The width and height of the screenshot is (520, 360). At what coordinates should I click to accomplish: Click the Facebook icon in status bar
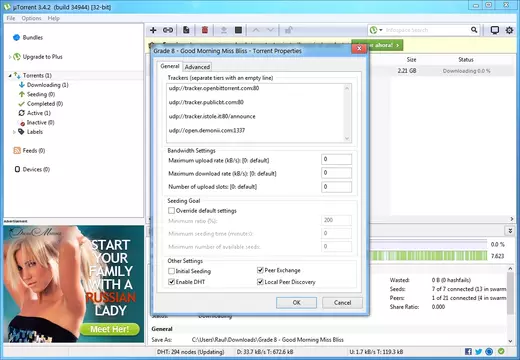[468, 351]
